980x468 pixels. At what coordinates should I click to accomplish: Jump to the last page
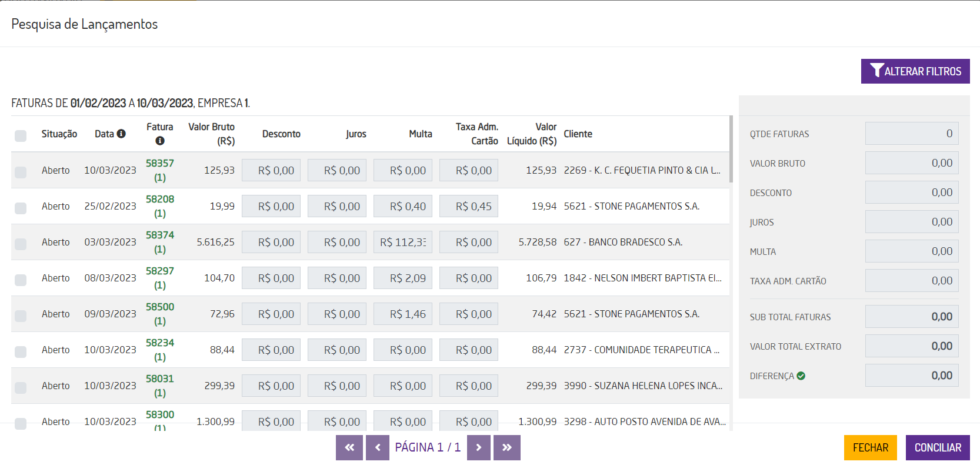click(x=507, y=447)
